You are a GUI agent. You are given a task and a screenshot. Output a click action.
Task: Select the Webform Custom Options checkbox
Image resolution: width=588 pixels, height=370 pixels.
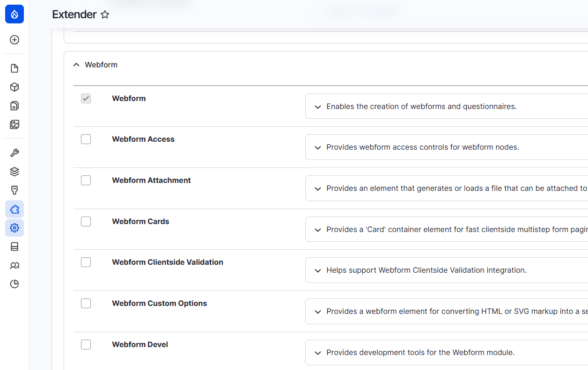coord(86,304)
